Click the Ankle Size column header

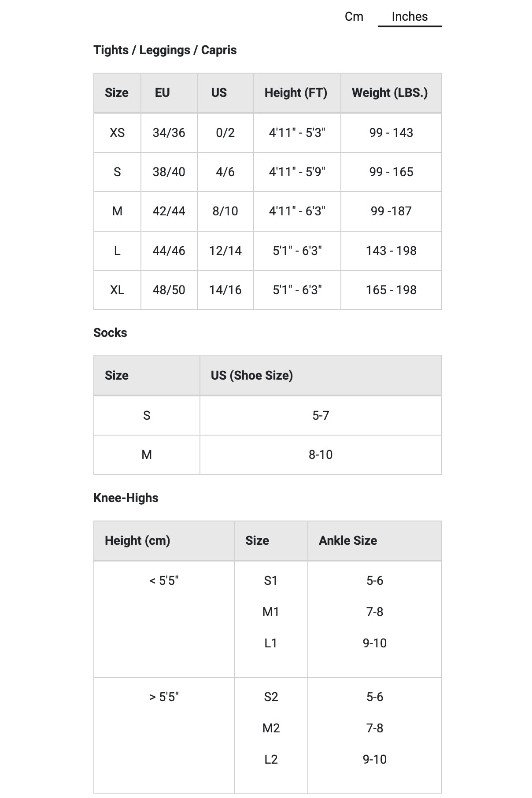[347, 541]
